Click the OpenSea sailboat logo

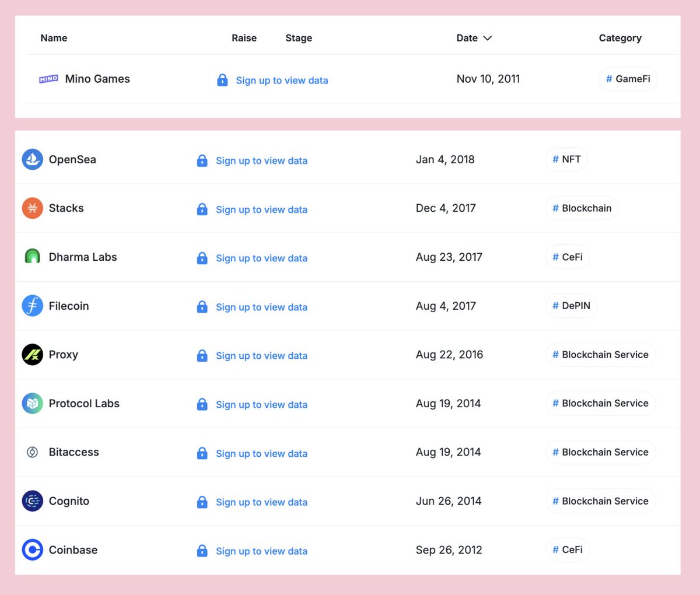tap(32, 159)
